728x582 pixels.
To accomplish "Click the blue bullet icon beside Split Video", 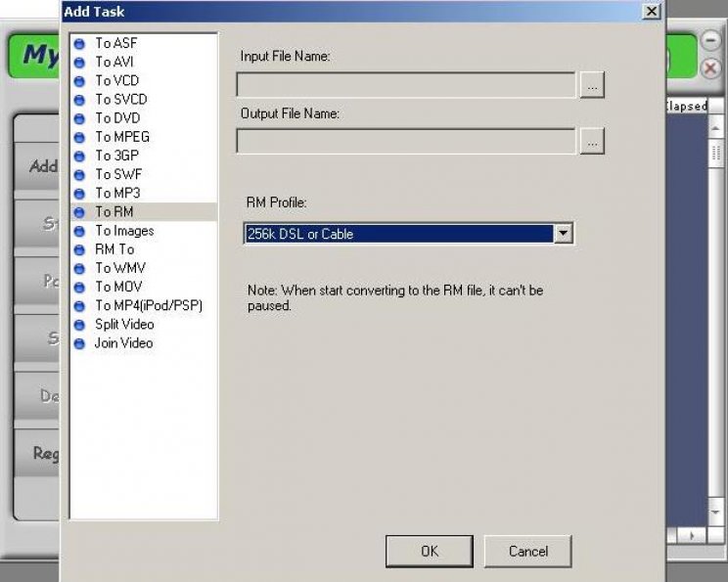I will point(79,325).
